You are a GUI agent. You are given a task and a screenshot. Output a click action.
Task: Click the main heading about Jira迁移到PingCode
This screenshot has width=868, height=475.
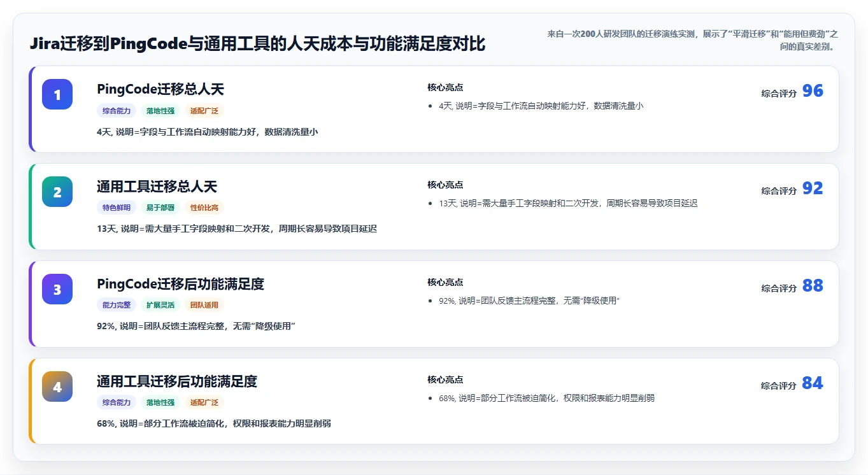[x=257, y=44]
